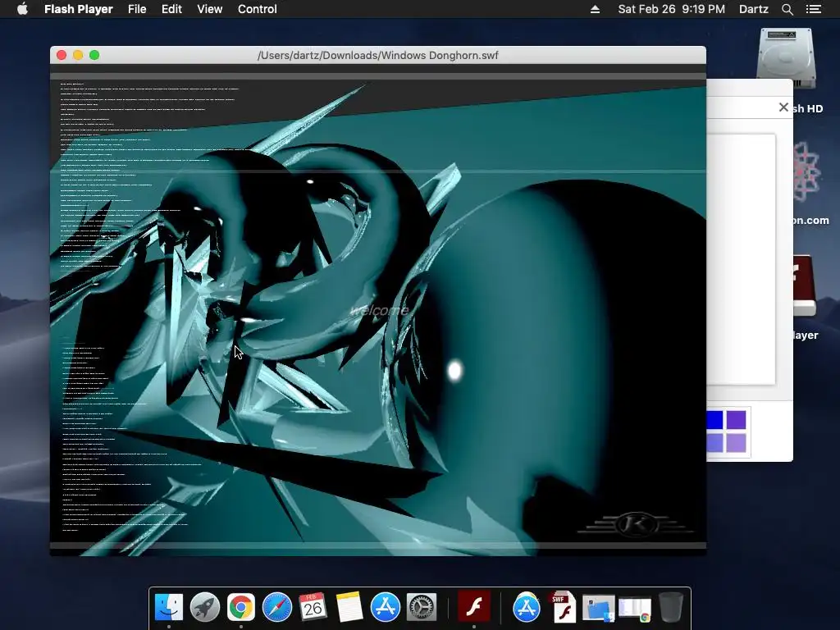Open the Apple menu

(x=22, y=9)
